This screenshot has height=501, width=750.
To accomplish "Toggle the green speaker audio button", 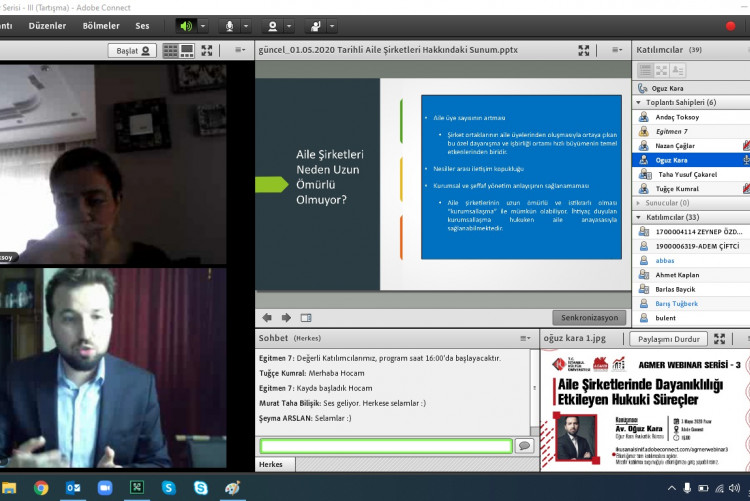I will [x=185, y=26].
